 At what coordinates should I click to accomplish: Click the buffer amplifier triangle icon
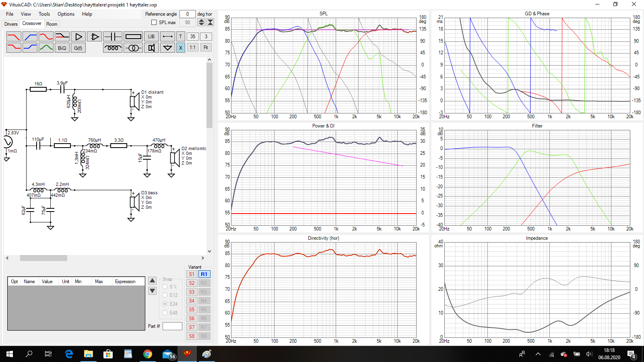point(78,37)
